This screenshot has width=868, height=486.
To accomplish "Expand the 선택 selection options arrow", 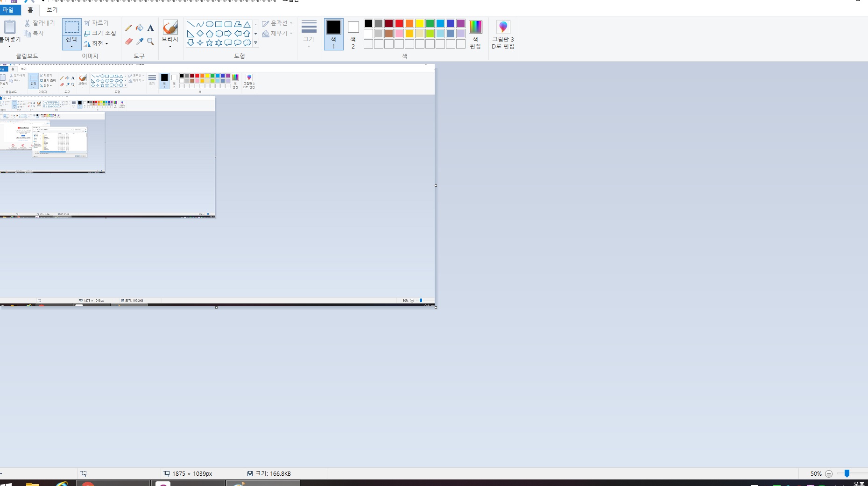I will click(71, 46).
